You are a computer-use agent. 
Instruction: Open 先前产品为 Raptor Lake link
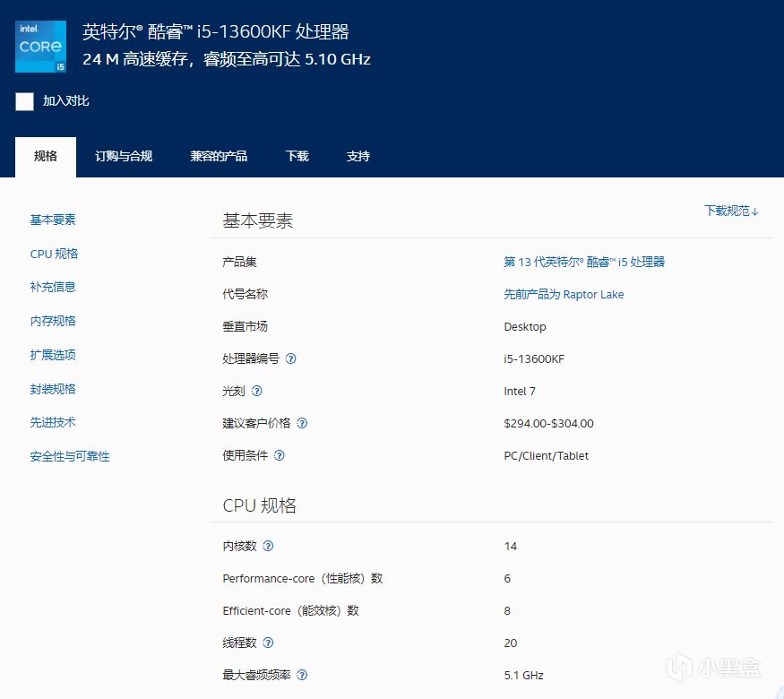(x=564, y=295)
